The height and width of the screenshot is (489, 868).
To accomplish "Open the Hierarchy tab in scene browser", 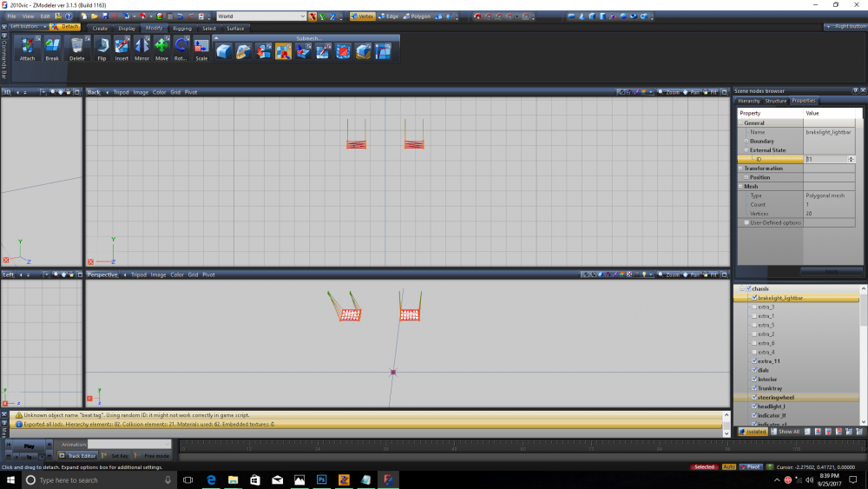I will [748, 101].
